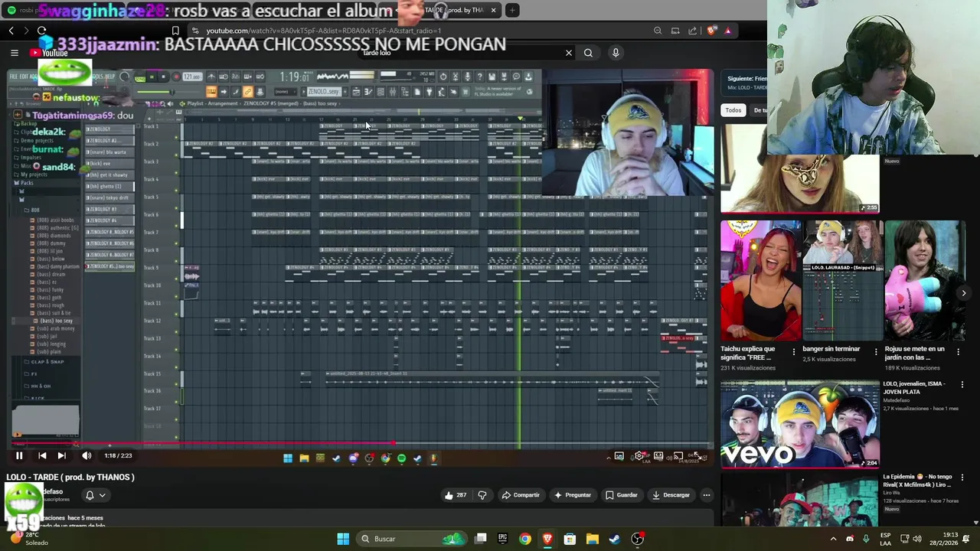Viewport: 980px width, 551px height.
Task: Open the Brave Shields lion icon
Action: (x=711, y=31)
